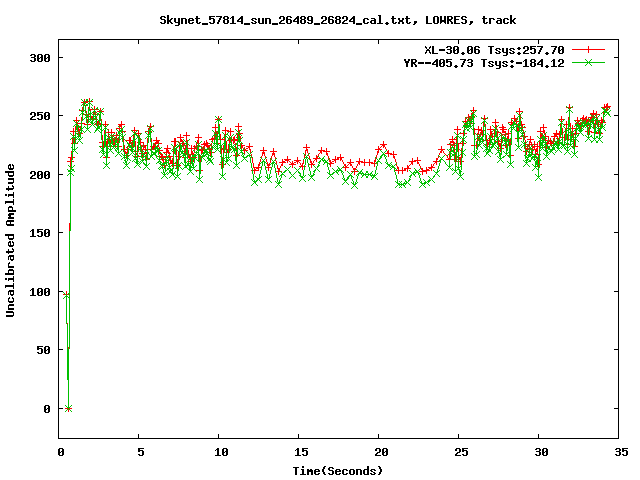This screenshot has width=640, height=480.
Task: Click the x-axis tick label 30
Action: (541, 452)
